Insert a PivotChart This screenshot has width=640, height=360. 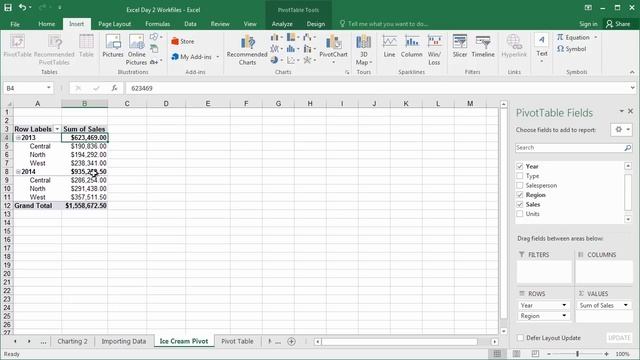click(x=333, y=49)
